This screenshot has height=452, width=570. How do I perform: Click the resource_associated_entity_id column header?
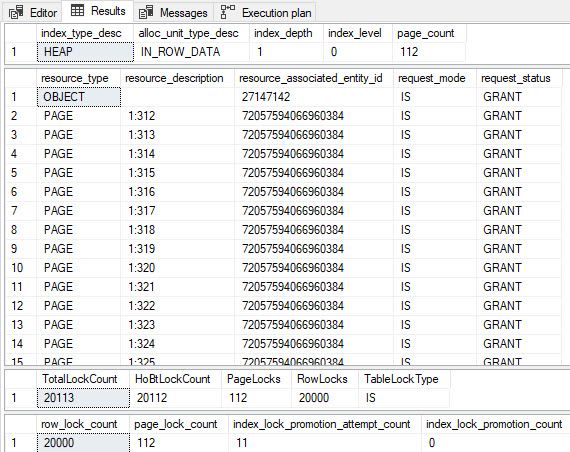coord(314,78)
